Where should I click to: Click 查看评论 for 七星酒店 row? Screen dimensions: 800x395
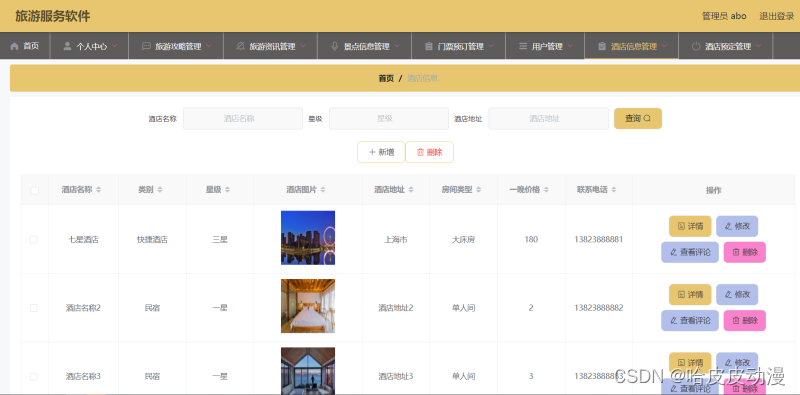click(x=690, y=252)
